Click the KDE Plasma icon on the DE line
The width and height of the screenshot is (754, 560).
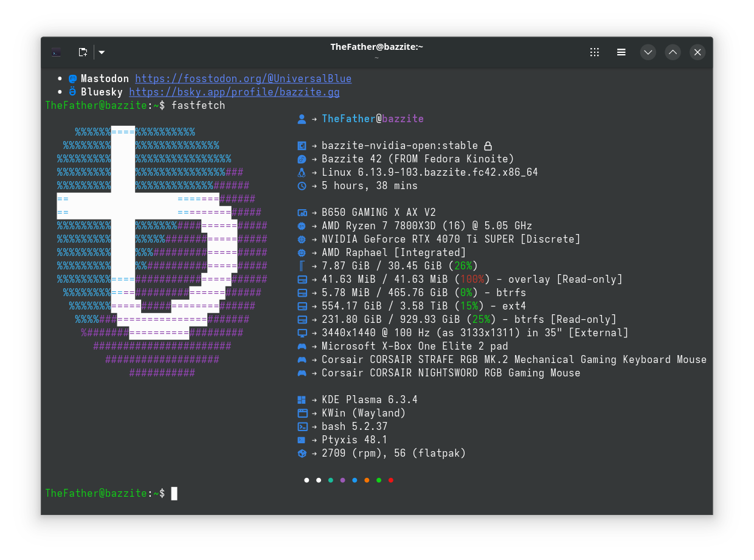[302, 399]
